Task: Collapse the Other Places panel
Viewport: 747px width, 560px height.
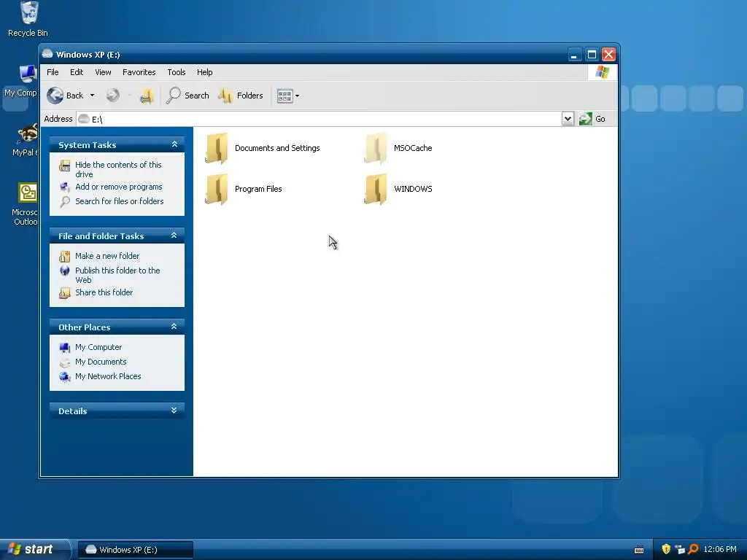Action: pyautogui.click(x=174, y=327)
